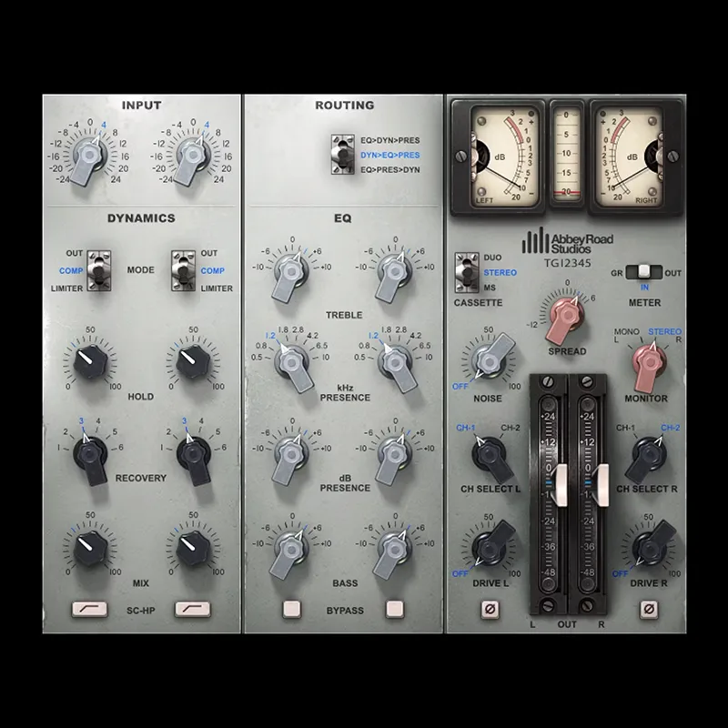Toggle the right EQ BYPASS button
Image resolution: width=728 pixels, height=728 pixels.
[x=395, y=609]
